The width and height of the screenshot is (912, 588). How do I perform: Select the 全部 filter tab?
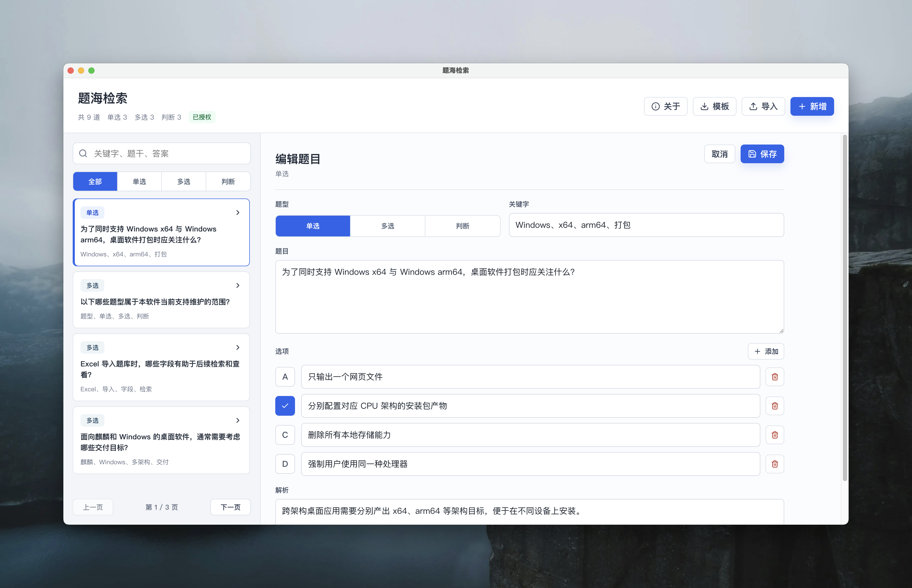pos(95,181)
